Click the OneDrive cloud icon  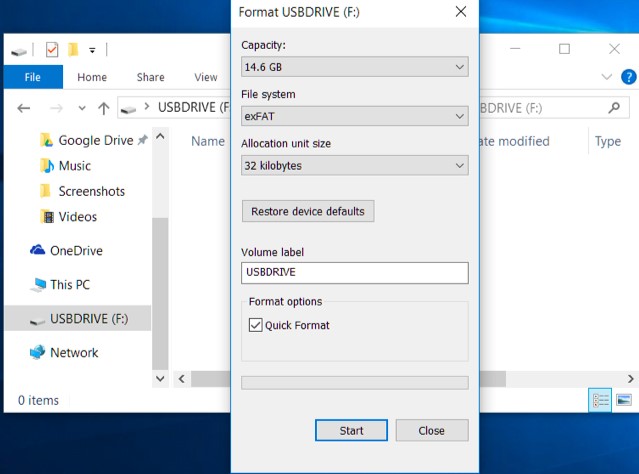37,249
